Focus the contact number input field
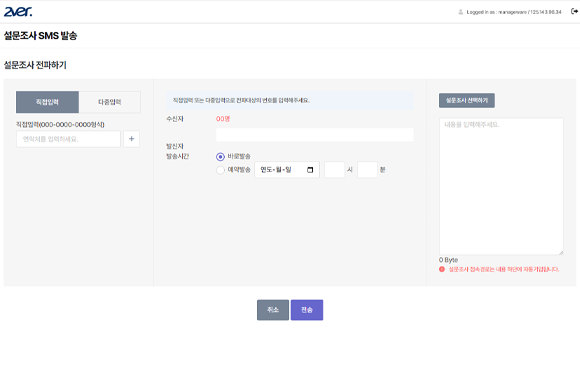The image size is (580, 390). point(68,139)
